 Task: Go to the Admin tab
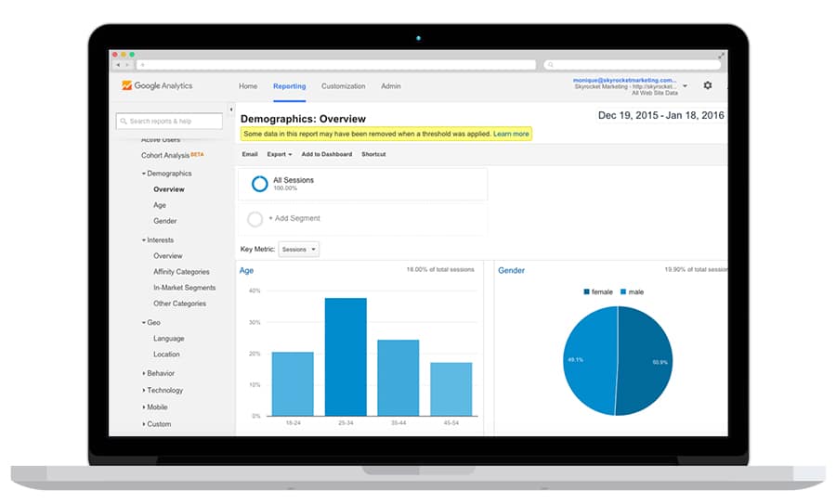tap(390, 86)
